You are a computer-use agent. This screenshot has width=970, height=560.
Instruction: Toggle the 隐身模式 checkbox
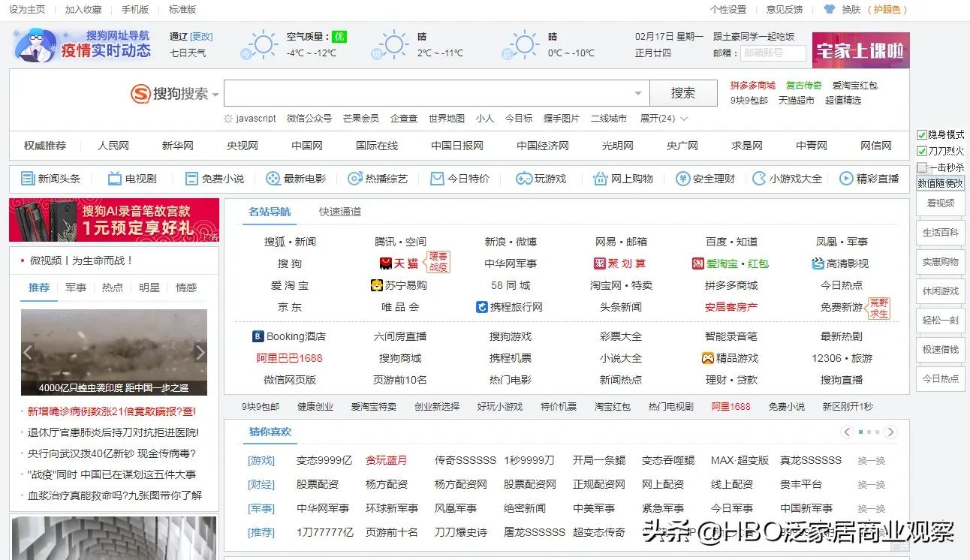click(922, 135)
